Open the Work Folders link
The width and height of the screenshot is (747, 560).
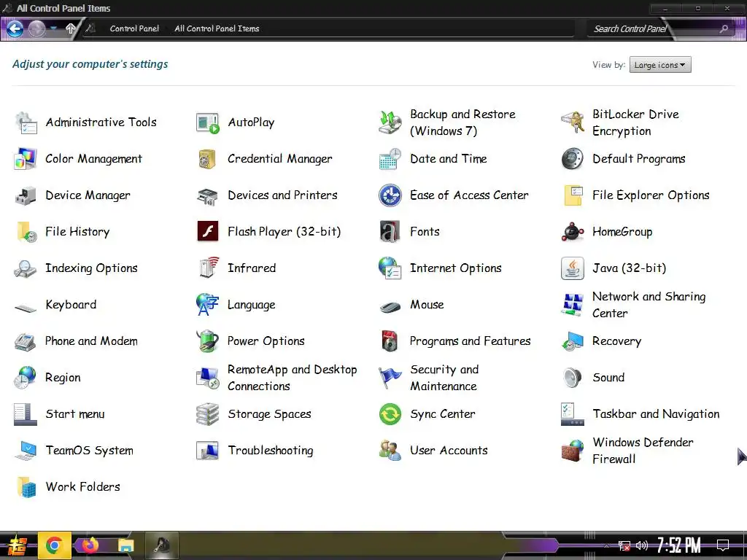click(x=82, y=487)
